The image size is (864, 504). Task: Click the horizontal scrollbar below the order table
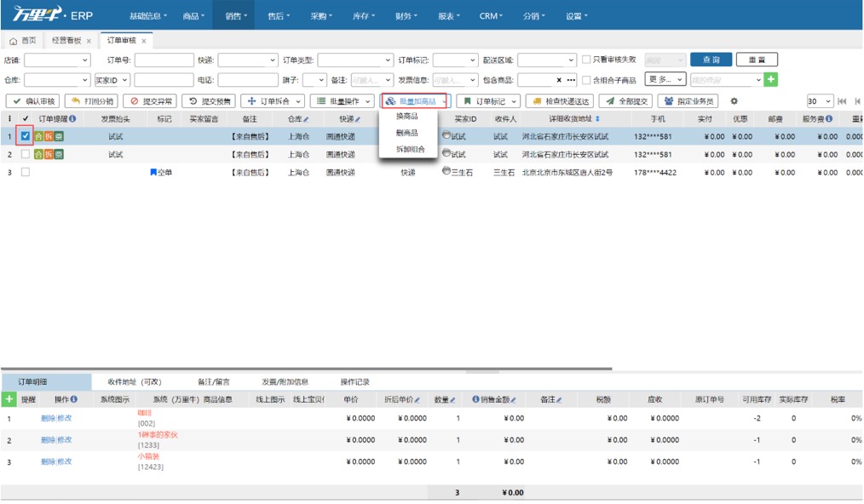[307, 369]
